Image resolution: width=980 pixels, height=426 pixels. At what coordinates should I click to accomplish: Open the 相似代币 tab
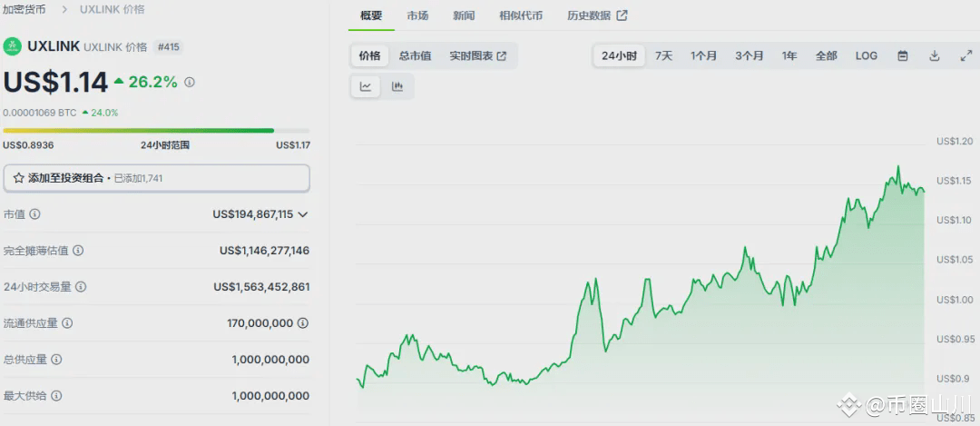tap(521, 15)
